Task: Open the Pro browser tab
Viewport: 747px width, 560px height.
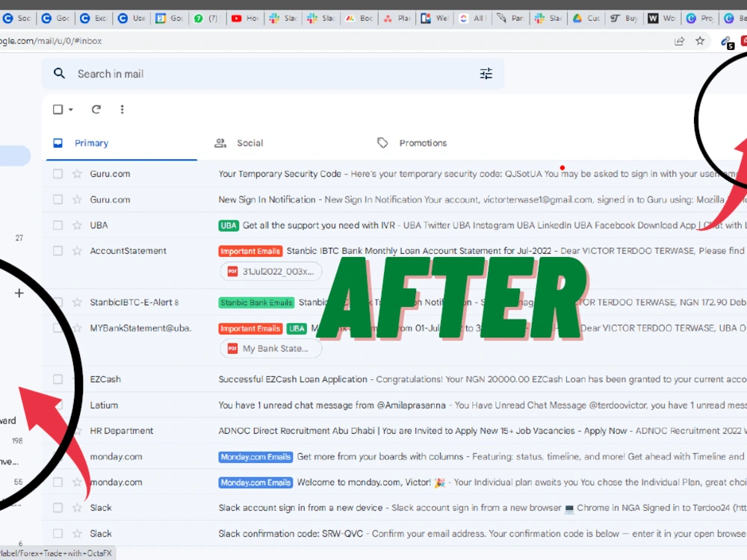Action: click(699, 18)
